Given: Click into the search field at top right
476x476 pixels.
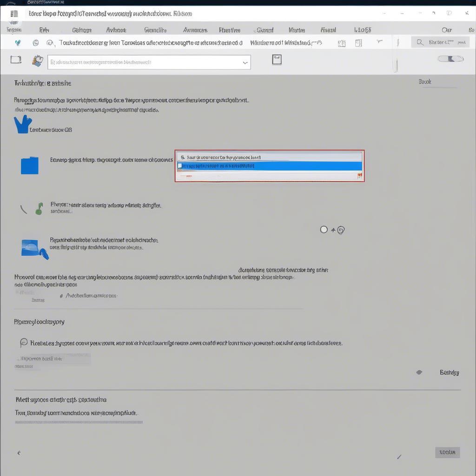Looking at the screenshot, I should [440, 42].
